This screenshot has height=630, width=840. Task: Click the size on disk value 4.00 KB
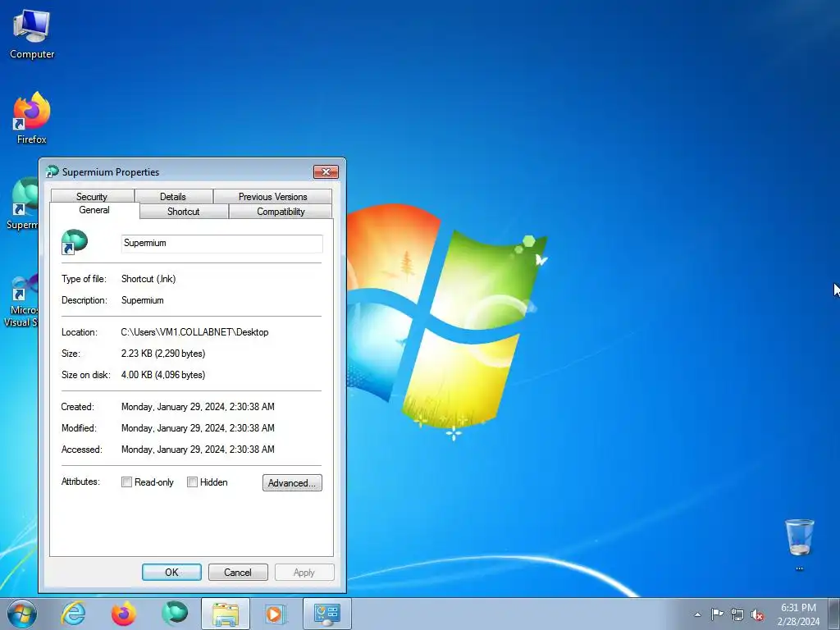(x=163, y=375)
